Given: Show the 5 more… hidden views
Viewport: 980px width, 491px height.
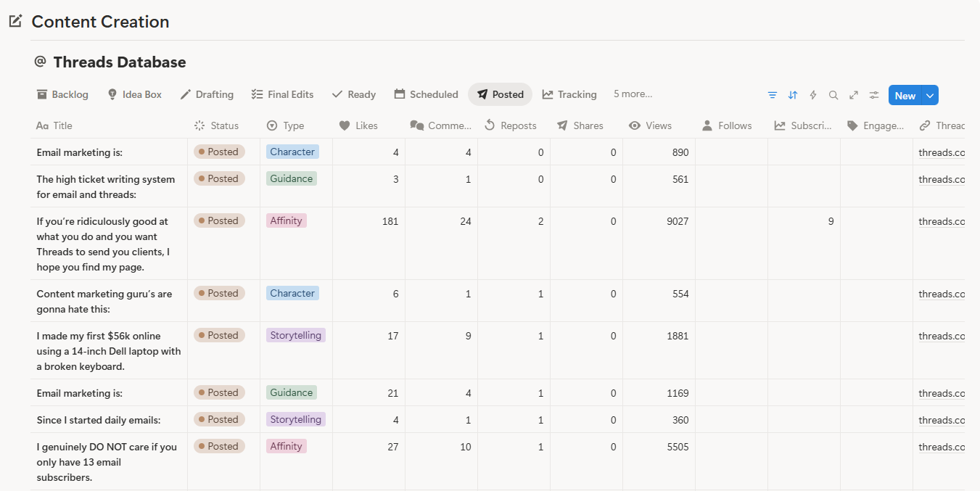Looking at the screenshot, I should coord(633,94).
